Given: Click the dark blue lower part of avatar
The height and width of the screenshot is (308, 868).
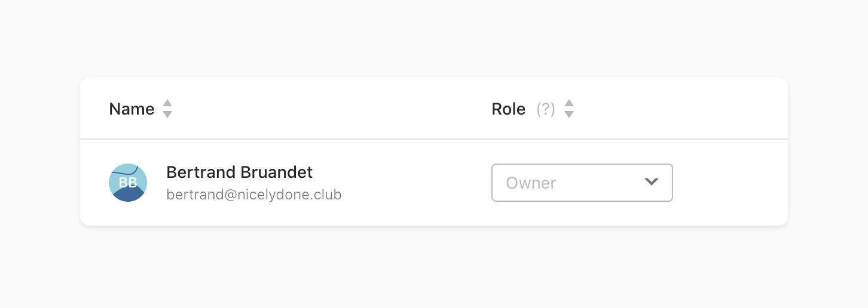Looking at the screenshot, I should [x=128, y=195].
